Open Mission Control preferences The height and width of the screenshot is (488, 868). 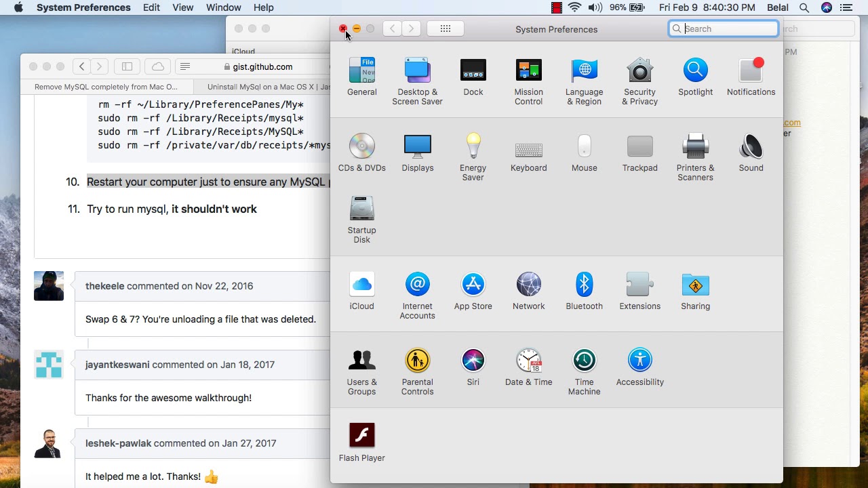(x=528, y=81)
